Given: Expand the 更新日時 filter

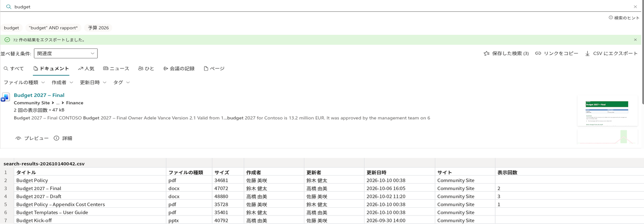Looking at the screenshot, I should [93, 82].
